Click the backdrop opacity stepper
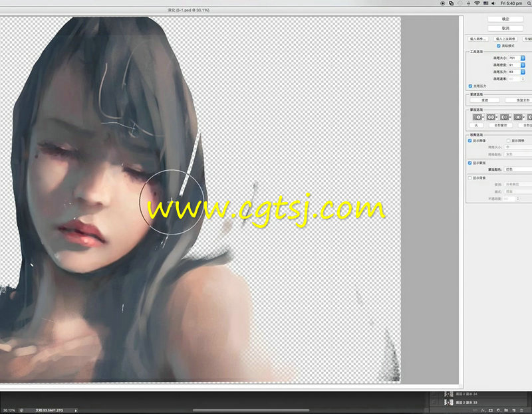The height and width of the screenshot is (414, 532). [518, 199]
